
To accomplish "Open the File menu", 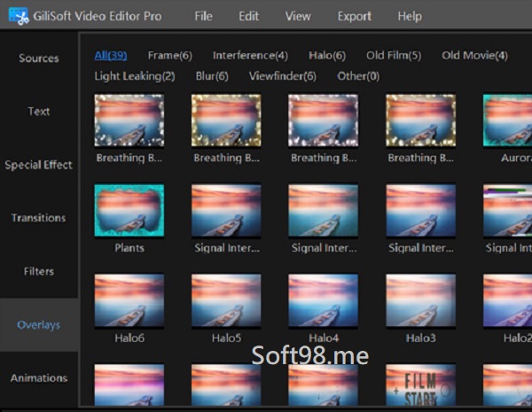I will point(203,16).
